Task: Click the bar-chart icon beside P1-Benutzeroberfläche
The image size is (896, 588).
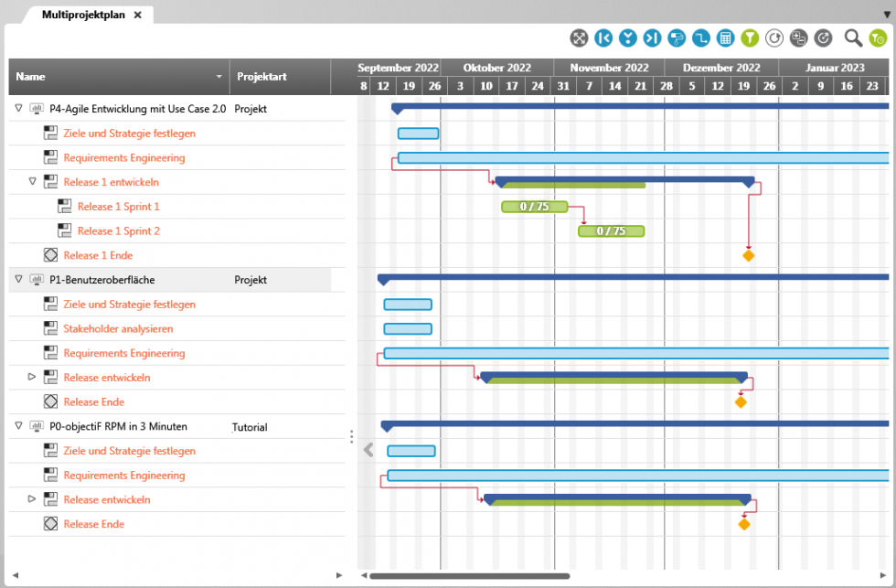Action: pyautogui.click(x=37, y=279)
